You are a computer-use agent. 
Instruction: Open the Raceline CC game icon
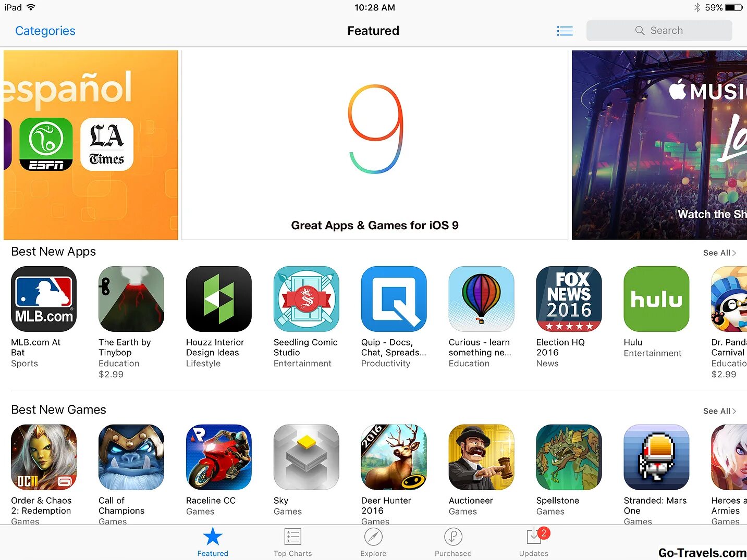pos(219,457)
